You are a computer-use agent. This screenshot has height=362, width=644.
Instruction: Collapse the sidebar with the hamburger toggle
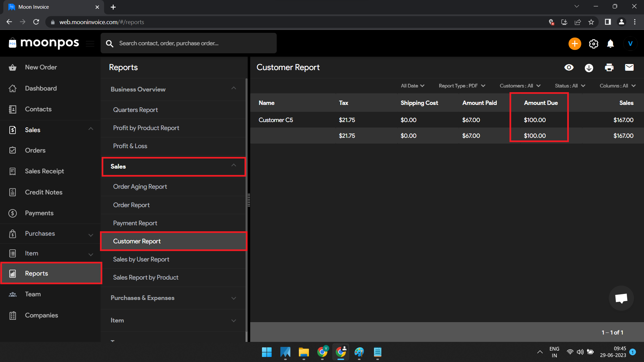(x=90, y=44)
